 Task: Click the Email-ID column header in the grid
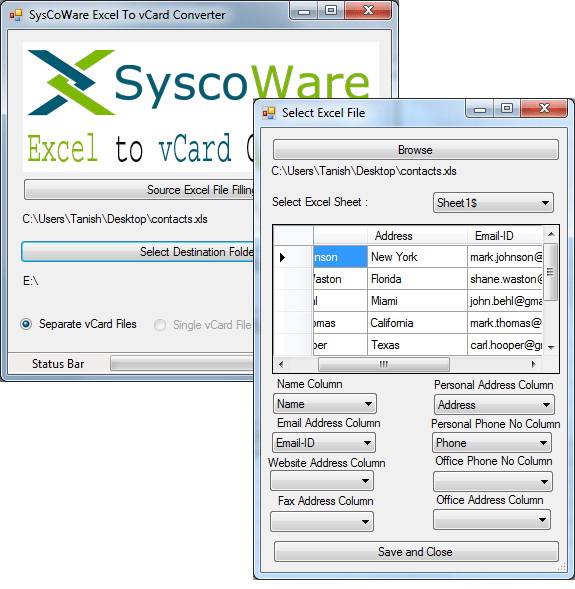(x=504, y=236)
